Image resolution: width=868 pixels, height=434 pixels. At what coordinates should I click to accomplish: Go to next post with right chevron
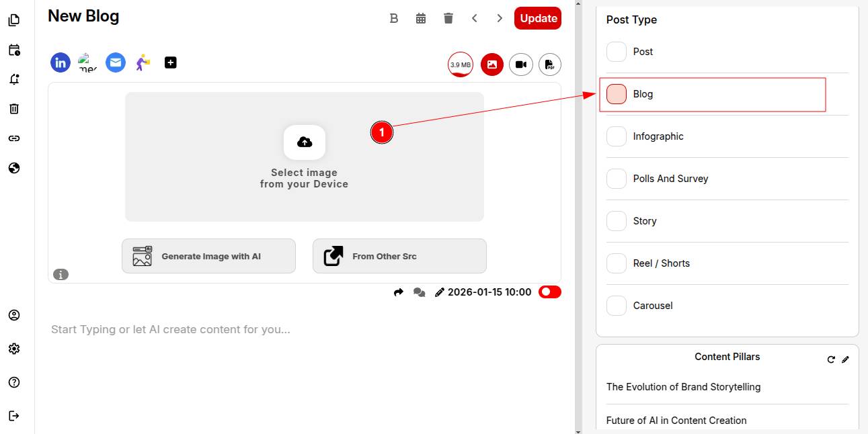(500, 18)
